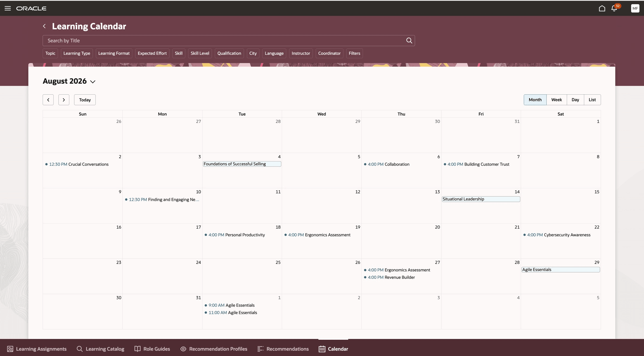
Task: Open the Language filter
Action: coord(274,53)
